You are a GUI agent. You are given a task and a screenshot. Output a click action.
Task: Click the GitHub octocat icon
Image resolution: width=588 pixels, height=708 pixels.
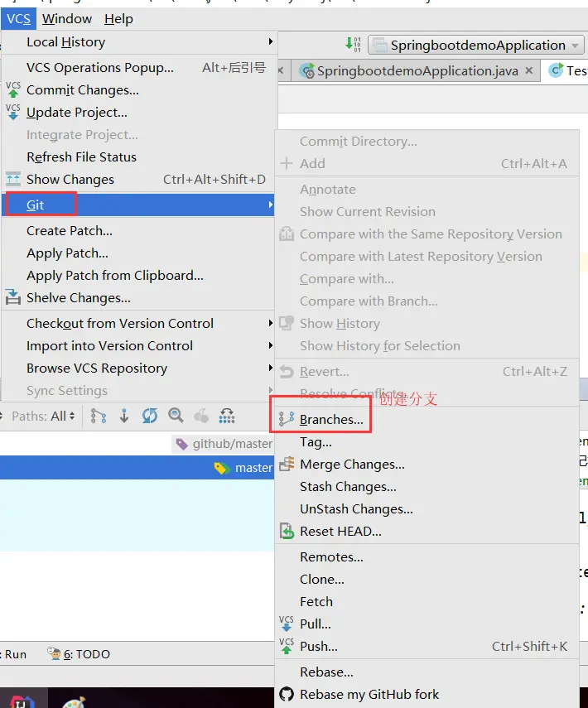287,694
